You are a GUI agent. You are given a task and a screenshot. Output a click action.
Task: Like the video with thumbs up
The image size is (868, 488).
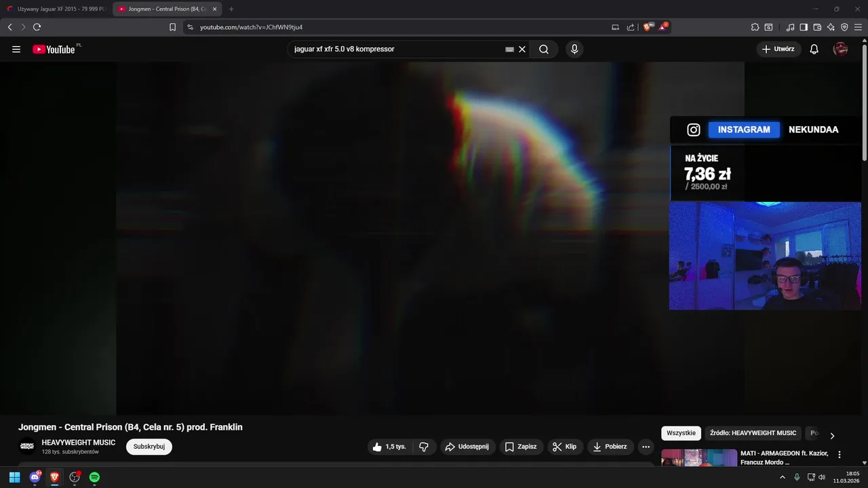(x=389, y=447)
